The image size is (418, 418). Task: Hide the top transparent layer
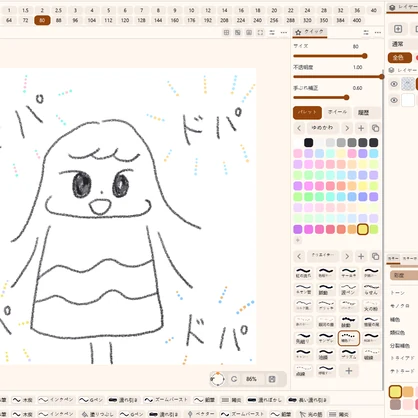394,84
